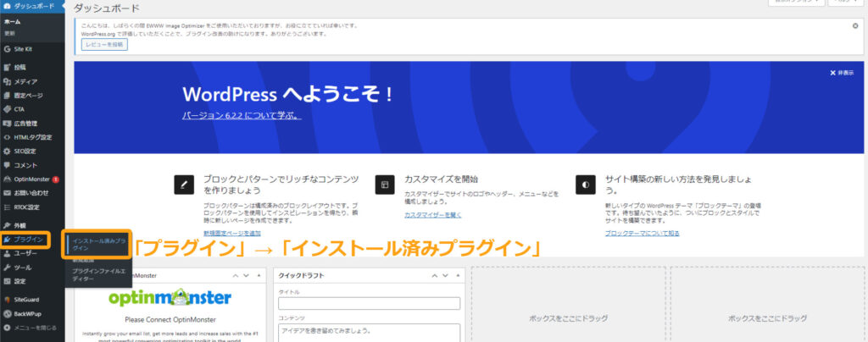
Task: Open the ユーザー users icon
Action: pyautogui.click(x=7, y=254)
